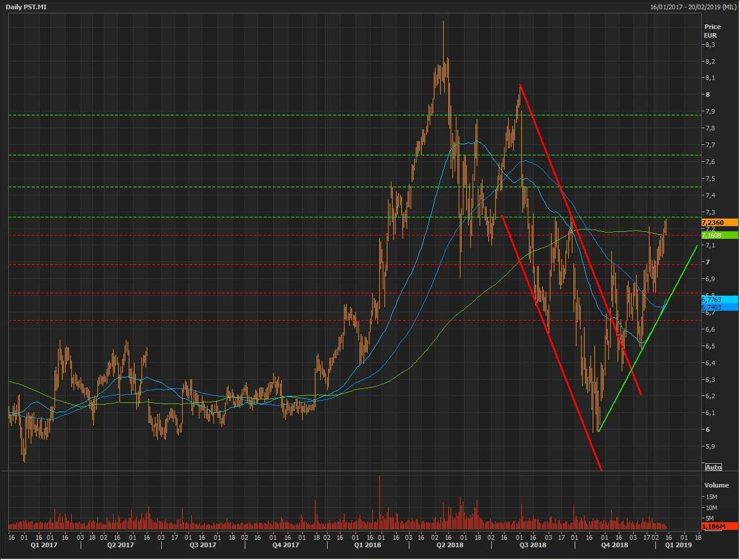Click the 15M volume axis label
The height and width of the screenshot is (560, 740).
(711, 497)
